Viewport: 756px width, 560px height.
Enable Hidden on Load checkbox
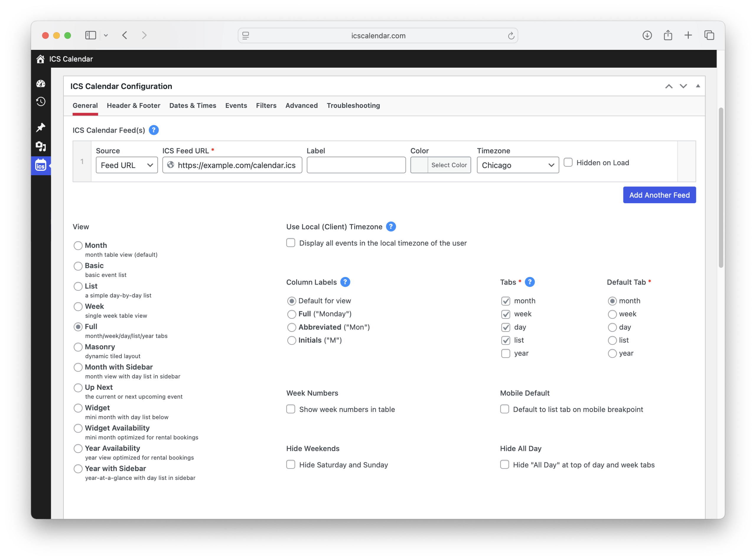[x=568, y=162]
